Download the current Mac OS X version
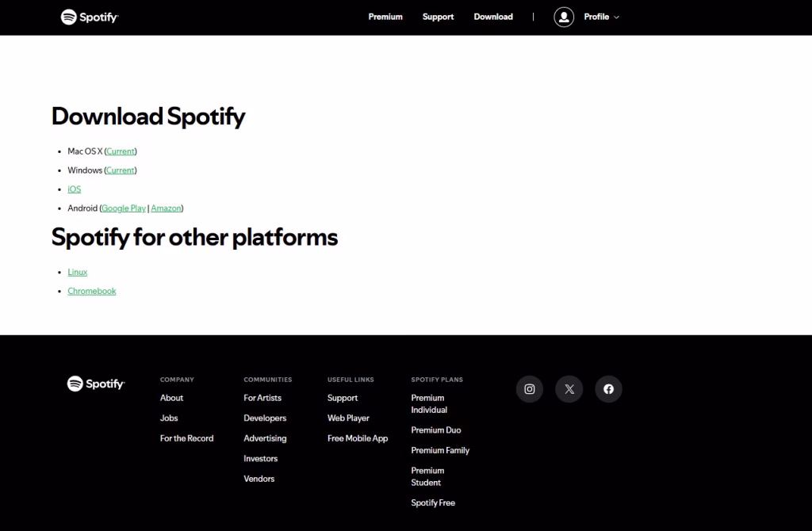Image resolution: width=812 pixels, height=531 pixels. point(120,151)
